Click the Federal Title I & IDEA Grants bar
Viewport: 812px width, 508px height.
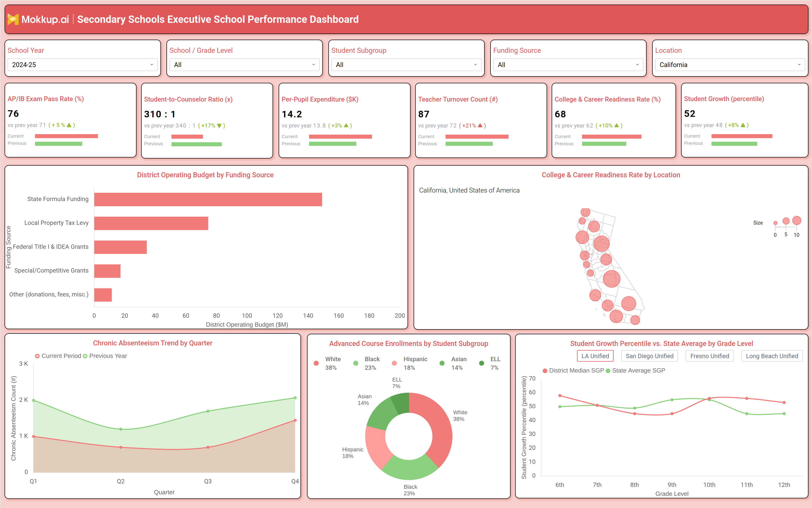click(121, 247)
